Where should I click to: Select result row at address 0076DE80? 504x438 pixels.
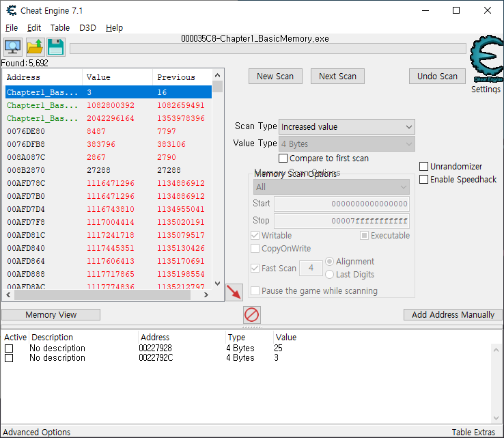pos(109,131)
